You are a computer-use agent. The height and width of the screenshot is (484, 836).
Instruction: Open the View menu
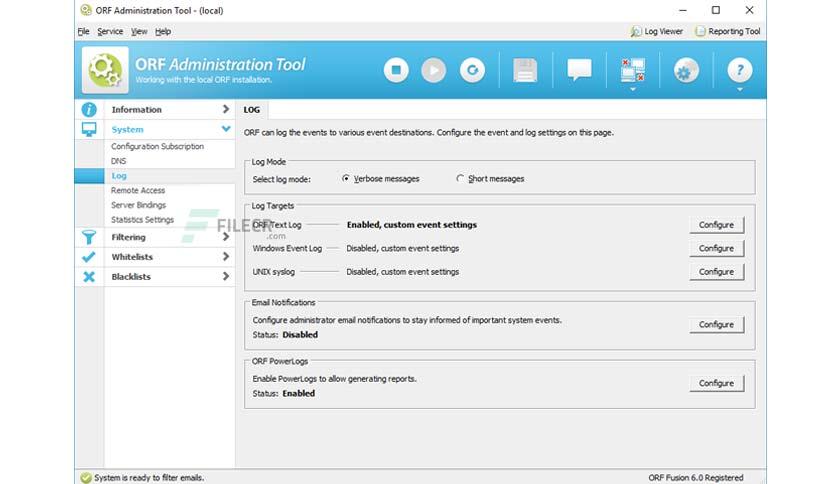pos(139,31)
